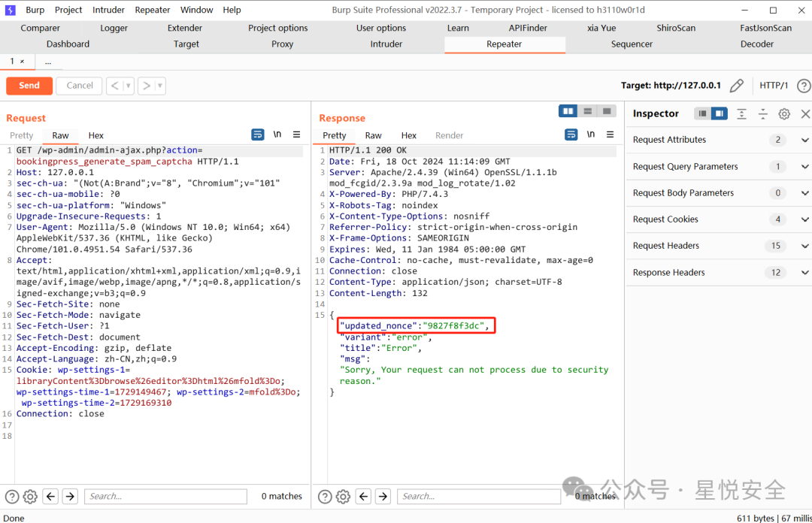Select top-bottom layout icon

(x=587, y=110)
